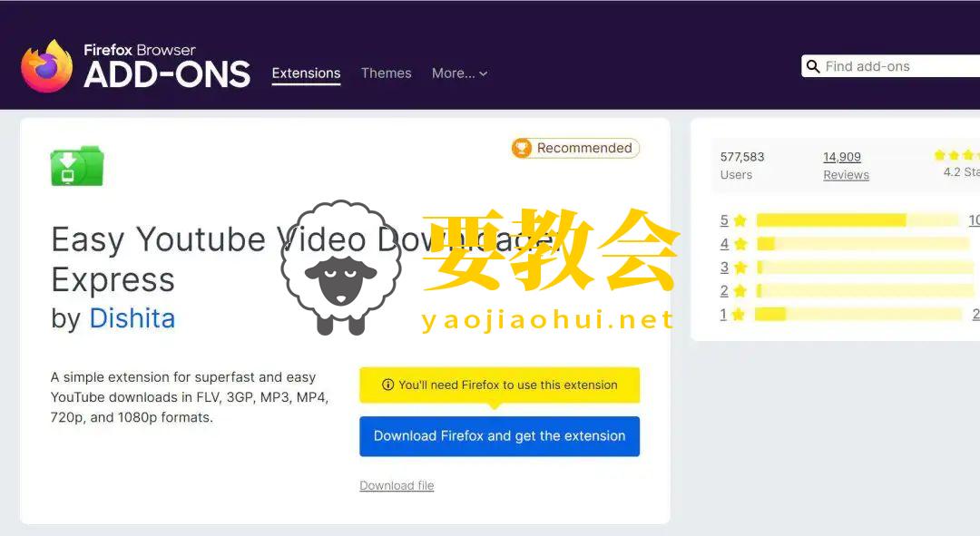Click the 2-star rating bar
Viewport: 980px width, 536px height.
click(866, 290)
